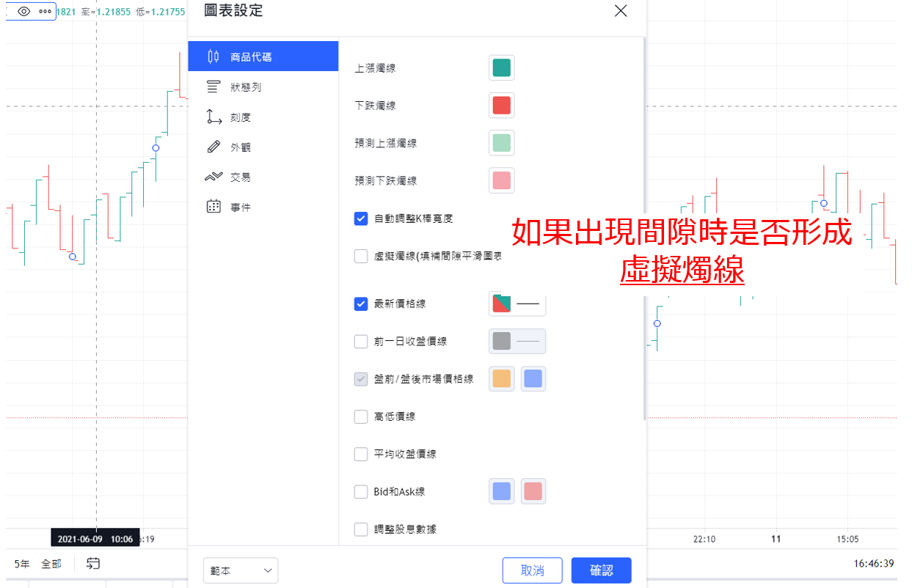Uncheck 最新價格線 checkbox
This screenshot has width=912, height=588.
[x=361, y=304]
